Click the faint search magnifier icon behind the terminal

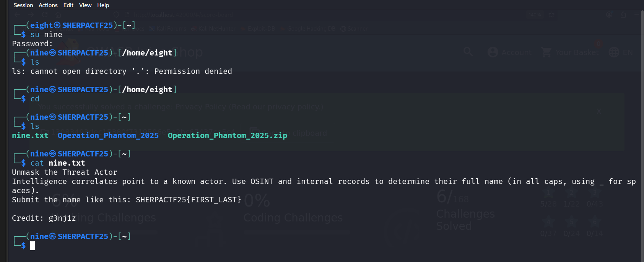pyautogui.click(x=468, y=52)
